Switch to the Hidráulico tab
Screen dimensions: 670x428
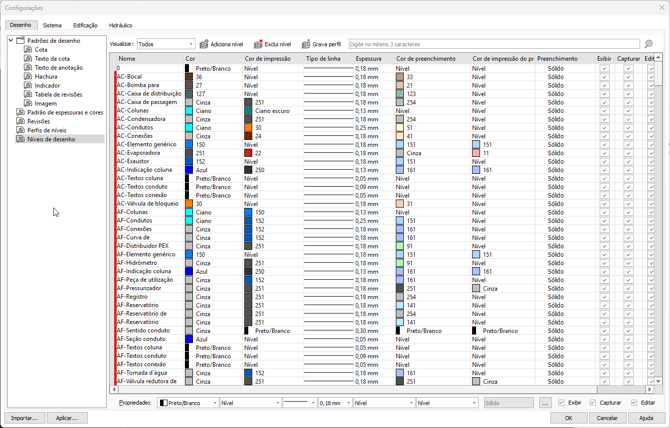click(x=120, y=25)
